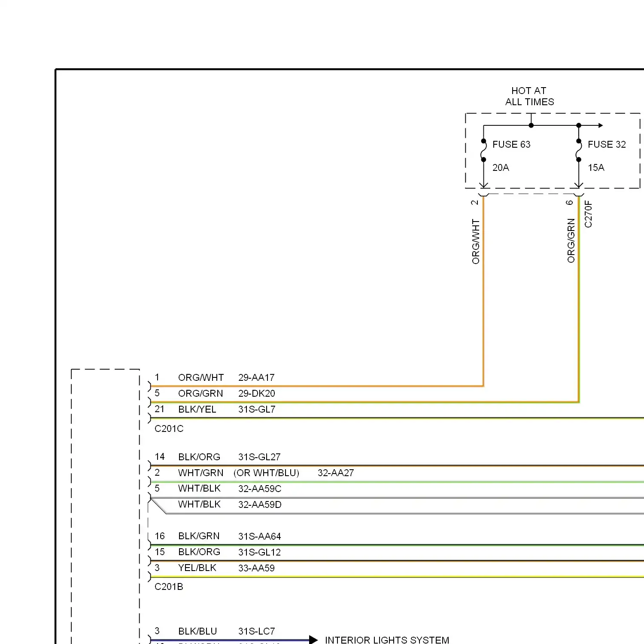Click pin 6 of connector C270F
This screenshot has height=644, width=644.
pos(570,202)
